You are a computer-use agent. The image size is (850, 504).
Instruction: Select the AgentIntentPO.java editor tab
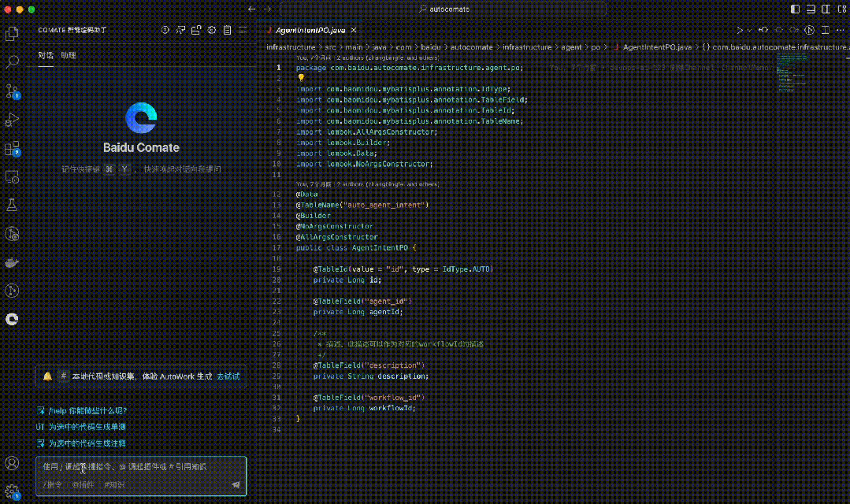pyautogui.click(x=310, y=31)
